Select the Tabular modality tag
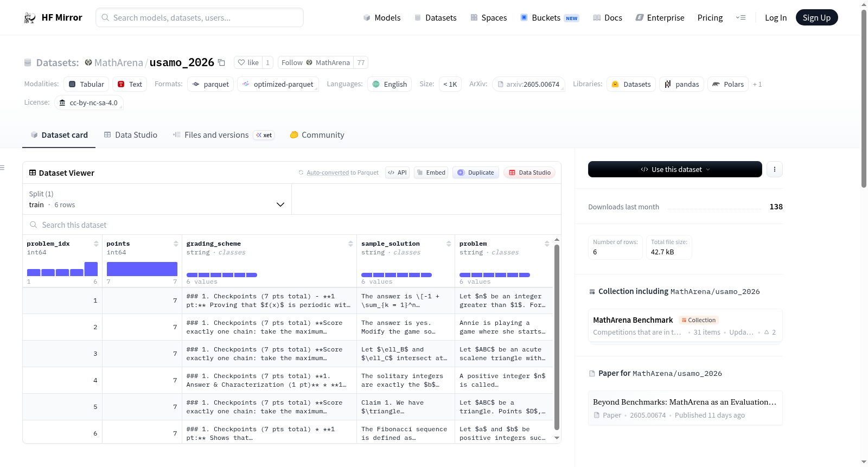The width and height of the screenshot is (868, 467). pos(86,84)
